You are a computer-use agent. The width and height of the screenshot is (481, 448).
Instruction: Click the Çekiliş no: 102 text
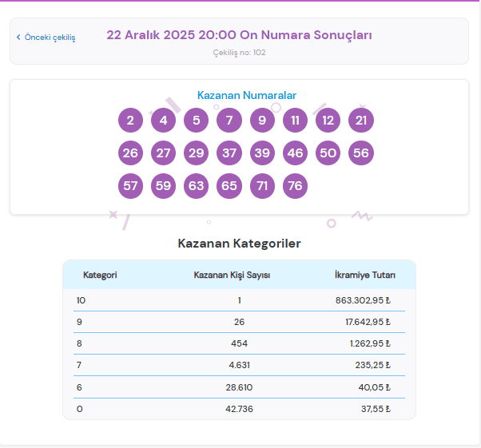coord(239,53)
